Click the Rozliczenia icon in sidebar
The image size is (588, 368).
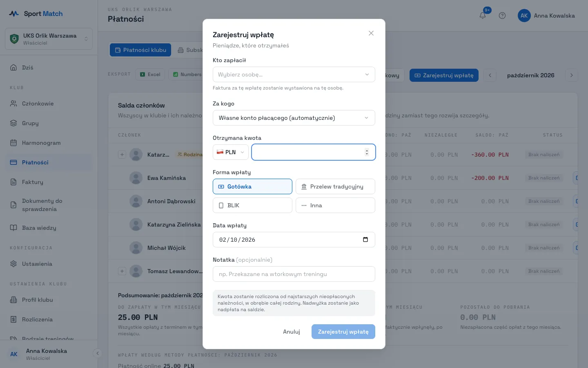pyautogui.click(x=13, y=319)
